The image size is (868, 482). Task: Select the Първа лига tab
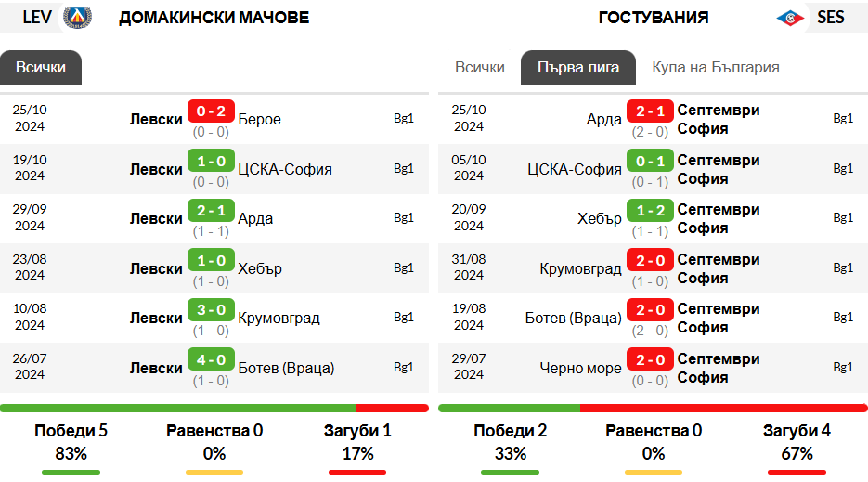(x=578, y=68)
